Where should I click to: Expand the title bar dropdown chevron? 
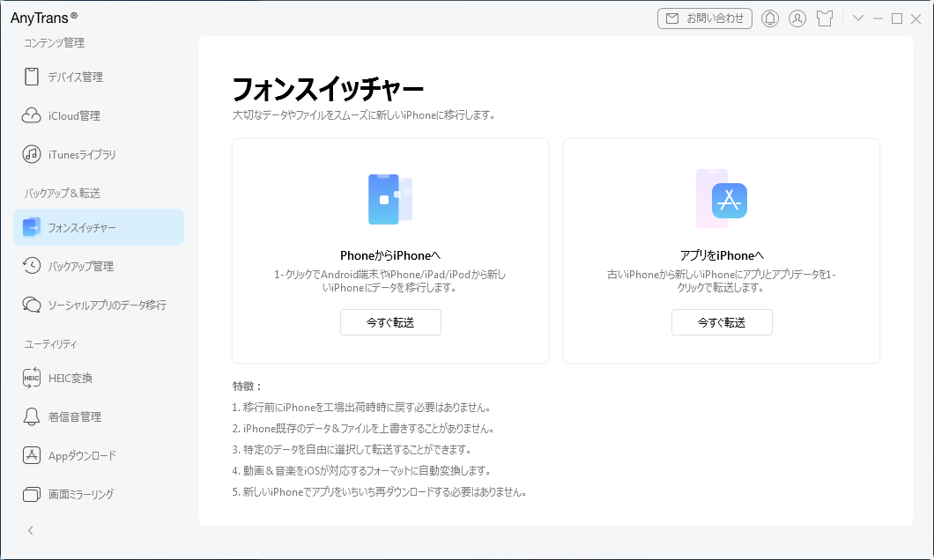[x=858, y=18]
